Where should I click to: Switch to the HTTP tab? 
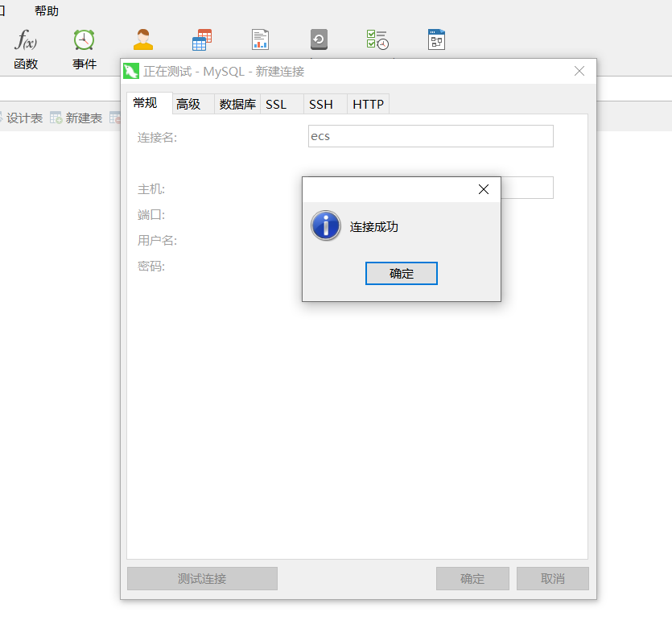pyautogui.click(x=368, y=104)
